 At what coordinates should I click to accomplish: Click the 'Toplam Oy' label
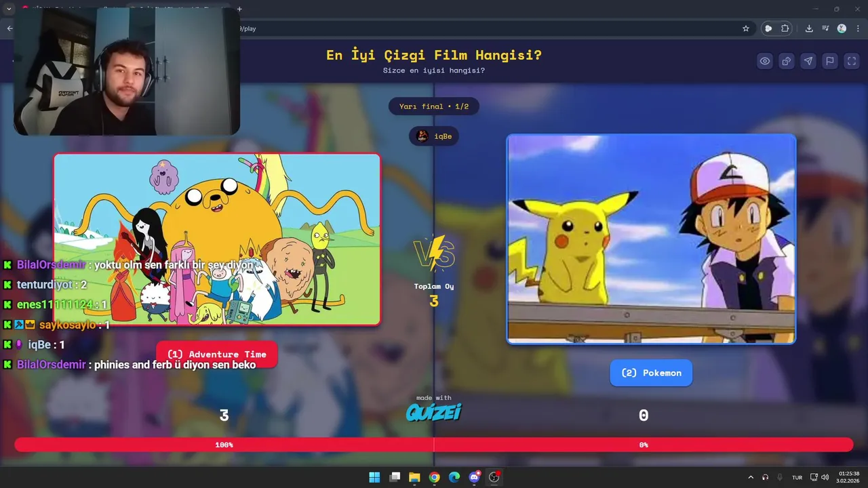434,287
